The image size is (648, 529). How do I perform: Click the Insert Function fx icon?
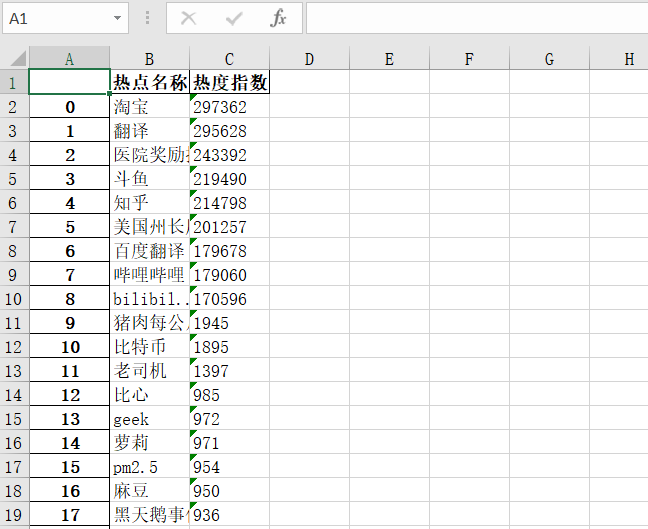click(x=278, y=18)
